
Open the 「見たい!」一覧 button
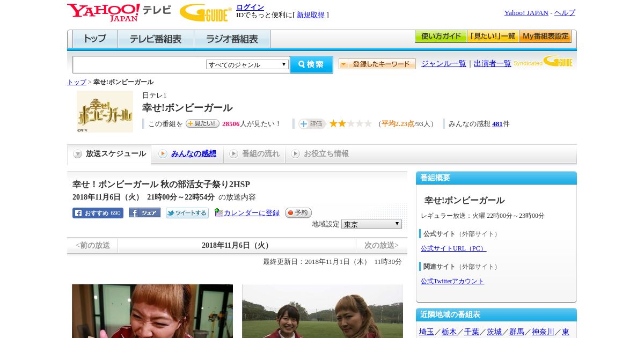click(493, 36)
